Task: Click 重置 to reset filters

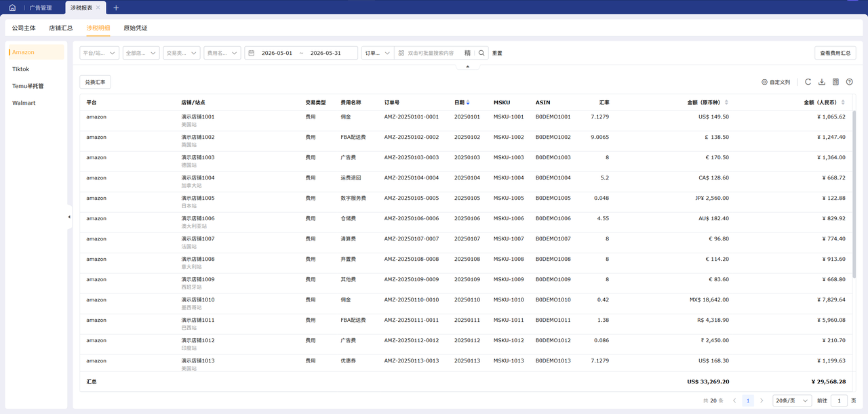Action: [497, 53]
